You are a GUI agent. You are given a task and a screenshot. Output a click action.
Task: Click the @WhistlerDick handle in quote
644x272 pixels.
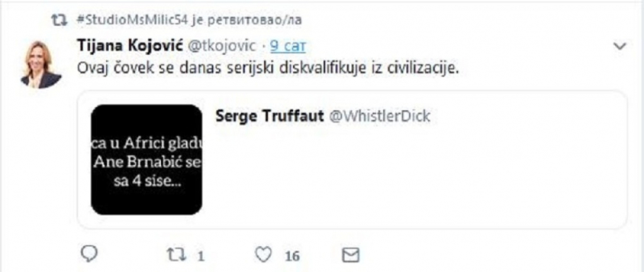point(379,116)
